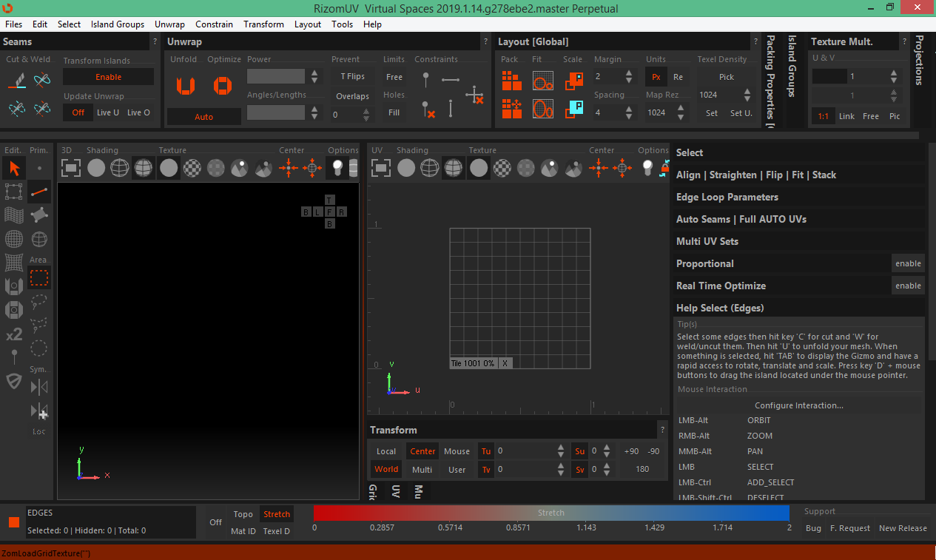
Task: Choose the rectangle area selection icon
Action: (x=39, y=278)
